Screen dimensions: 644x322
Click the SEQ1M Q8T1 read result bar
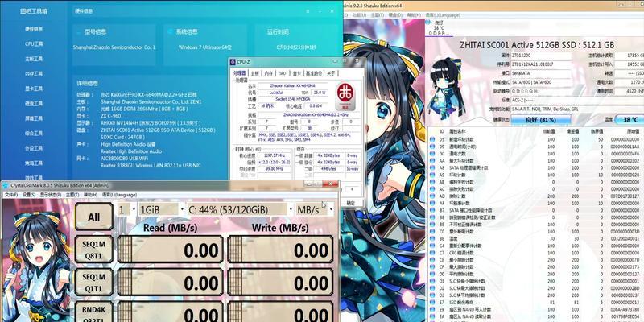click(170, 250)
